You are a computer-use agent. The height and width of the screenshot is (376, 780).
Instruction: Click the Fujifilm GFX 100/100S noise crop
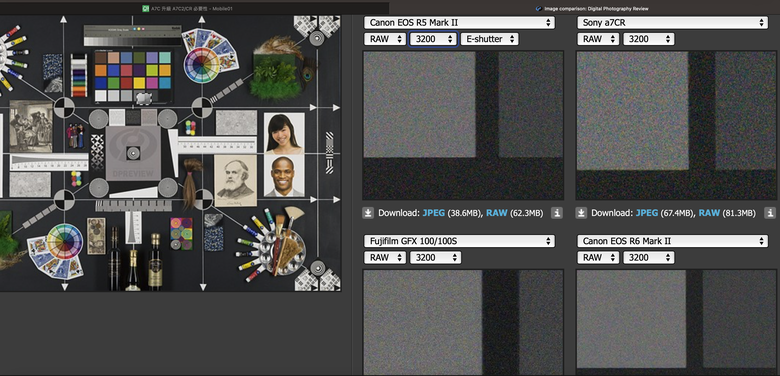(x=463, y=322)
